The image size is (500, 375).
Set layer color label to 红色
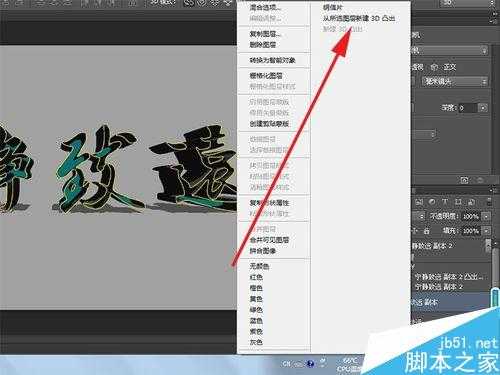tap(256, 277)
